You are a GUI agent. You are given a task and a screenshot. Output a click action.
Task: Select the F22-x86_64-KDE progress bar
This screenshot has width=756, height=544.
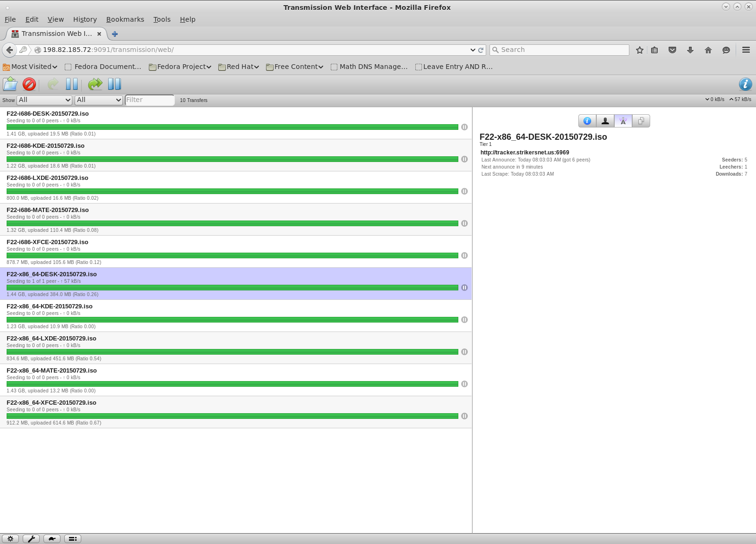(x=232, y=320)
